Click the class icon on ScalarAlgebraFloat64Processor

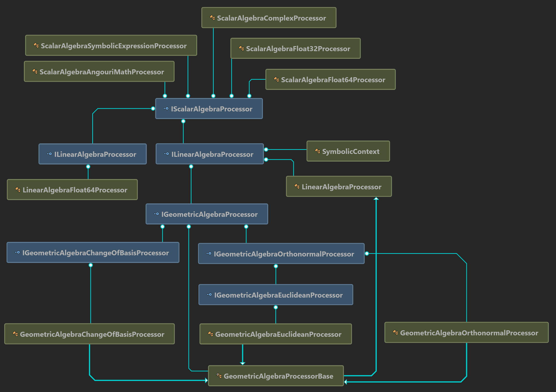[276, 79]
